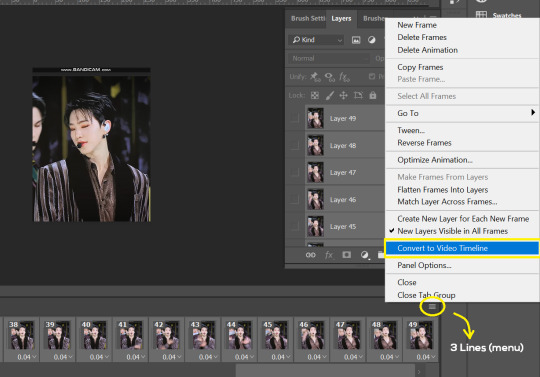
Task: Click timeline scrollbar right arrow
Action: pos(419,372)
